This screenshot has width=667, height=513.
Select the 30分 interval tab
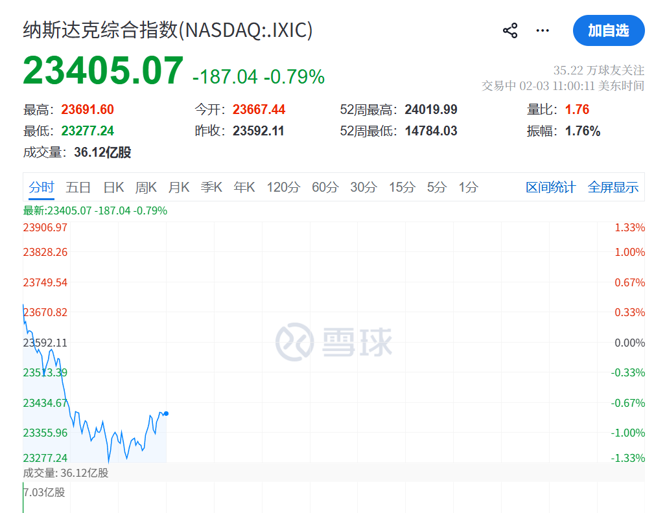[x=363, y=187]
